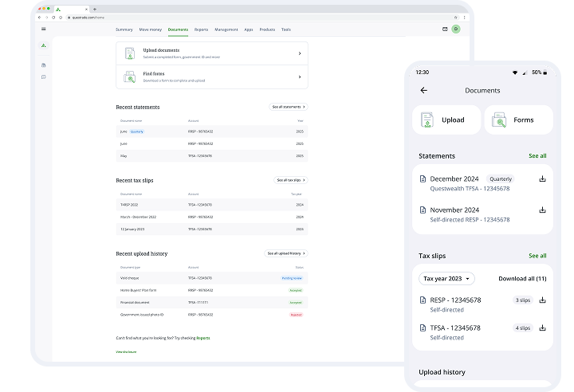Open a new browser tab with the plus

[95, 9]
